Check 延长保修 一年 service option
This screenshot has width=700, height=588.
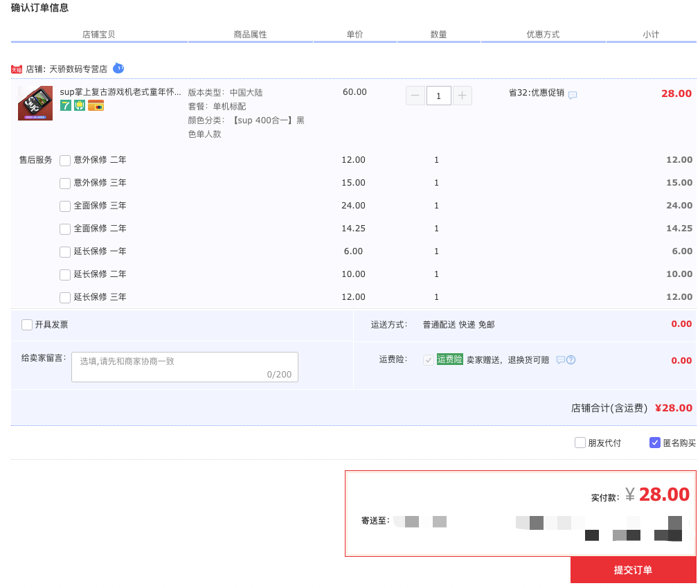point(65,251)
